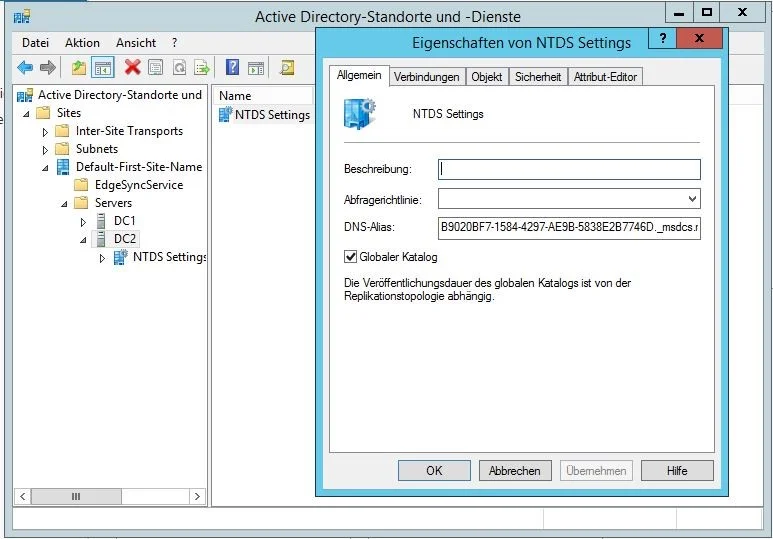Collapse the Sites node
The image size is (773, 539).
(x=26, y=114)
